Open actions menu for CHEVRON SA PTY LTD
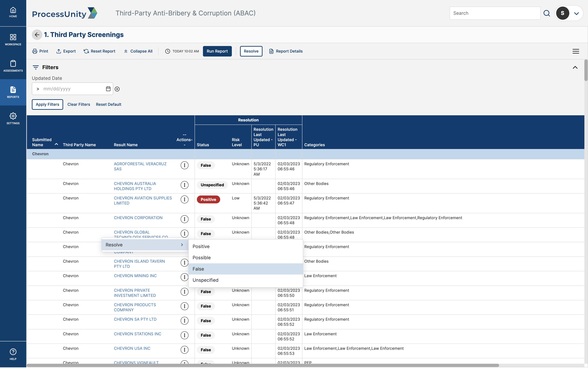The width and height of the screenshot is (588, 368). pos(184,321)
